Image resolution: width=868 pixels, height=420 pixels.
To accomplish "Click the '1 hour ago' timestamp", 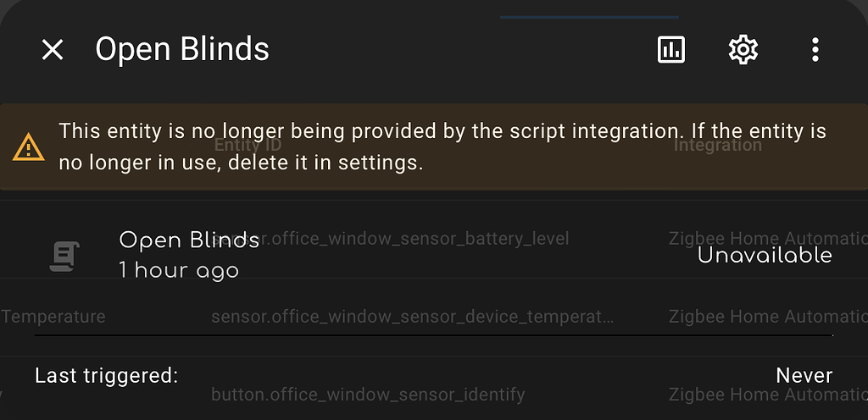I will tap(179, 271).
